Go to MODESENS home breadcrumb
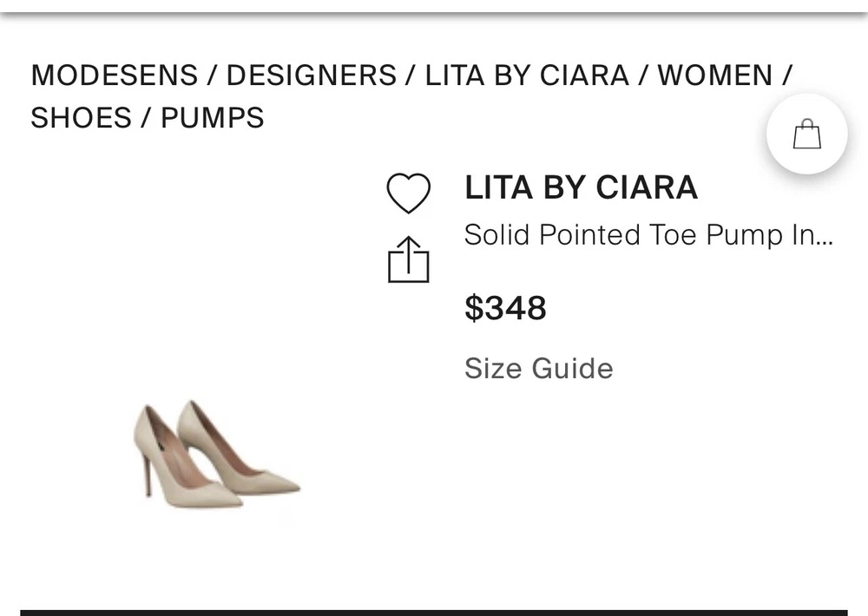This screenshot has height=616, width=868. tap(115, 75)
